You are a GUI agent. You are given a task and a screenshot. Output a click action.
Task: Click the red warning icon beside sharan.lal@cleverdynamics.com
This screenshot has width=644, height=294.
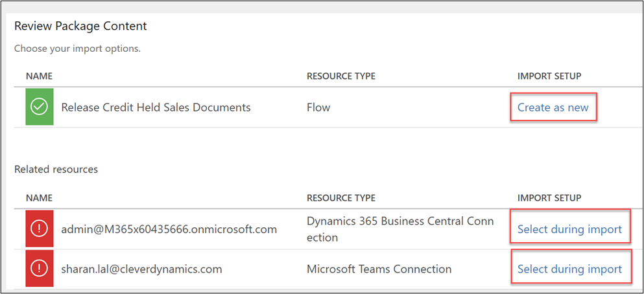point(40,269)
